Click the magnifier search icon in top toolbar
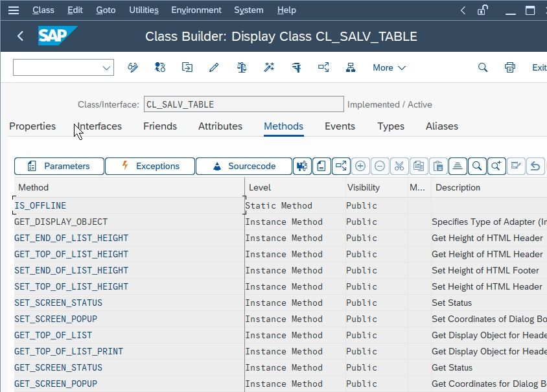 click(483, 67)
